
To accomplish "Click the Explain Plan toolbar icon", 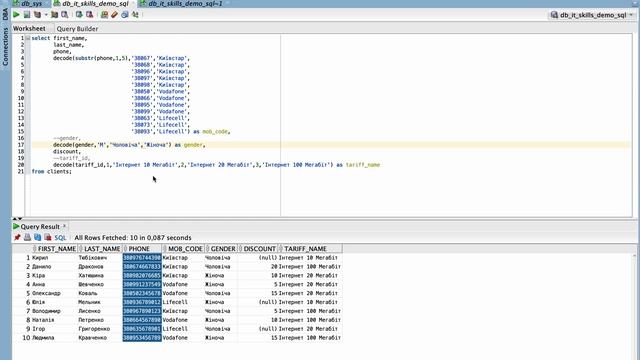I will pyautogui.click(x=38, y=15).
